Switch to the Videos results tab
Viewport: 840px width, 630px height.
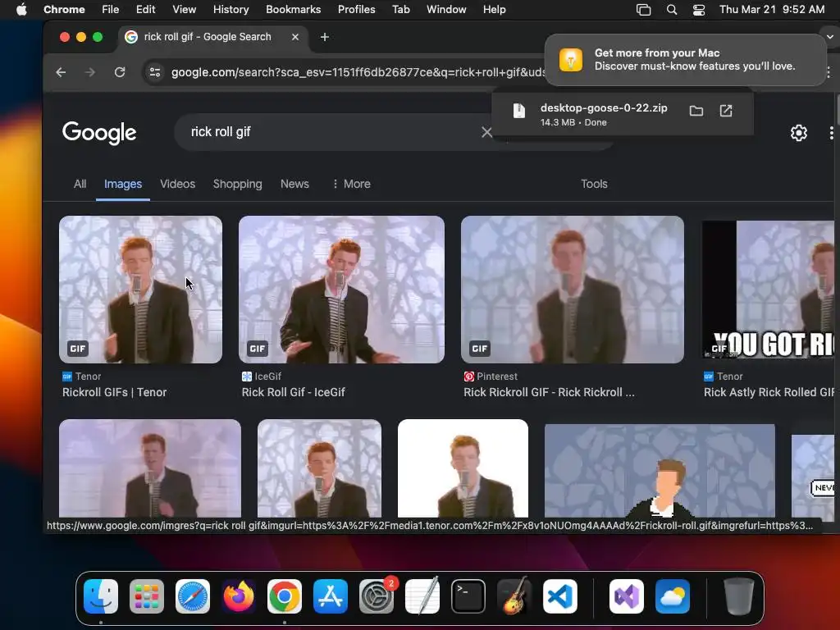click(x=177, y=184)
